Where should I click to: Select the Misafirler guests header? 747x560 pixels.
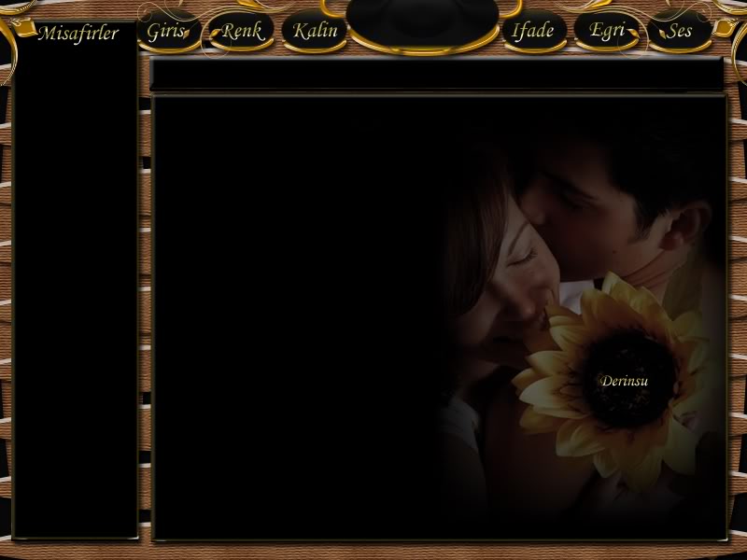78,34
